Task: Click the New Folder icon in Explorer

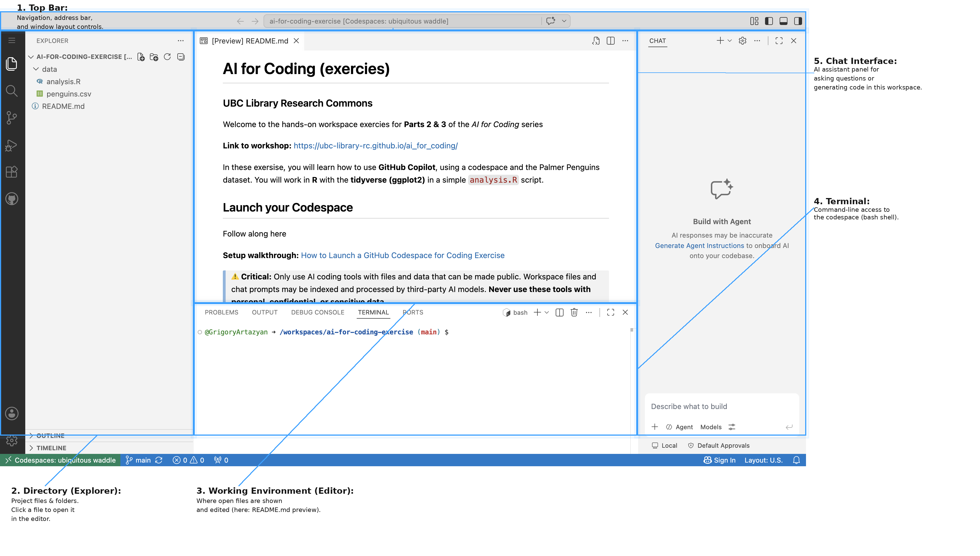Action: point(154,57)
